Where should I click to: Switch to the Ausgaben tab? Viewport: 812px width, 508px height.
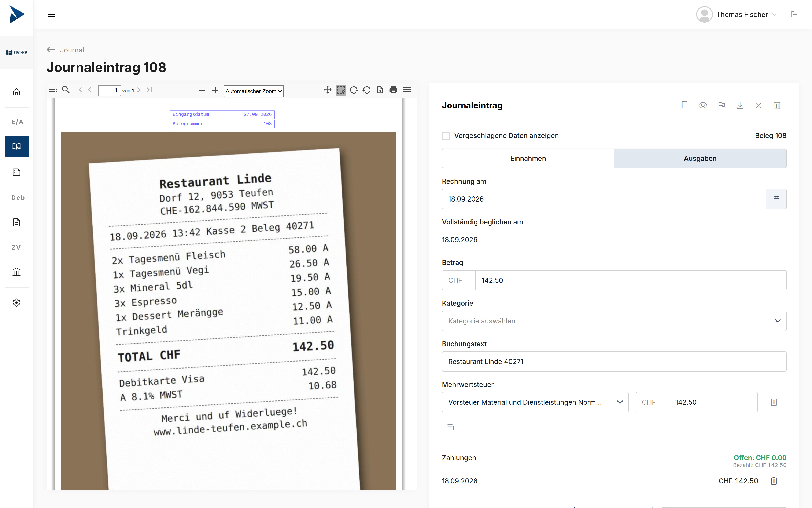pos(700,158)
